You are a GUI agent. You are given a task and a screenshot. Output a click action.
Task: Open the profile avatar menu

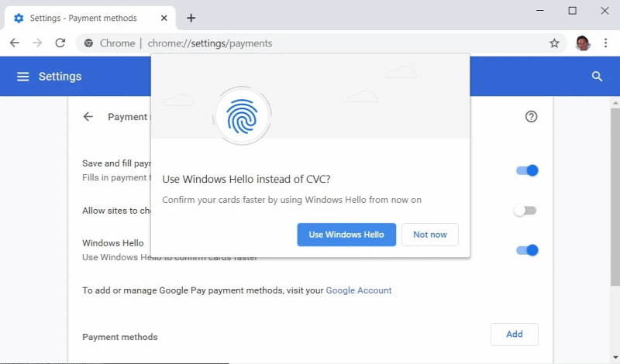click(x=583, y=43)
